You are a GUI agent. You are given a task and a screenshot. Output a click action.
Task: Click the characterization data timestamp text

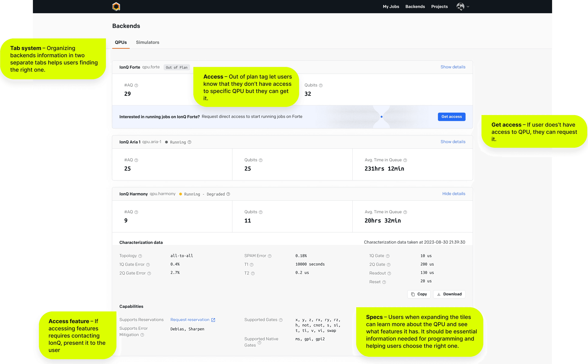(x=414, y=242)
